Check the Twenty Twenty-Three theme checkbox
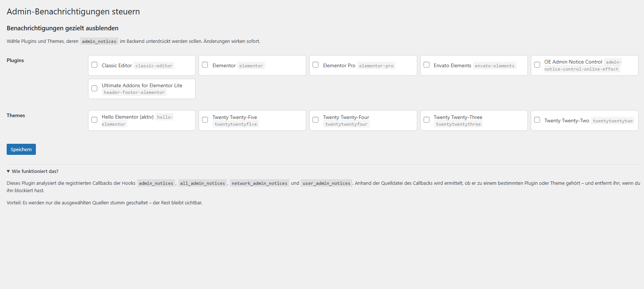The image size is (644, 289). tap(426, 120)
